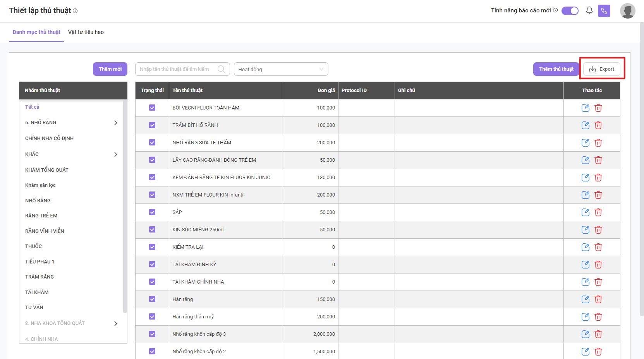The height and width of the screenshot is (359, 644).
Task: Edit the KIỂM TRA LẠI procedure
Action: pos(585,247)
